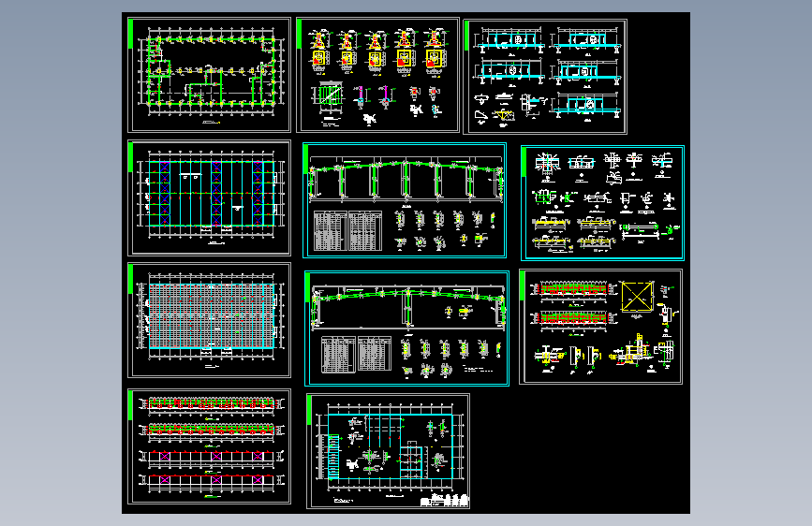Screen dimensions: 812x526
Task: Open the gray purlin grid layout plan sheet
Action: [x=209, y=320]
